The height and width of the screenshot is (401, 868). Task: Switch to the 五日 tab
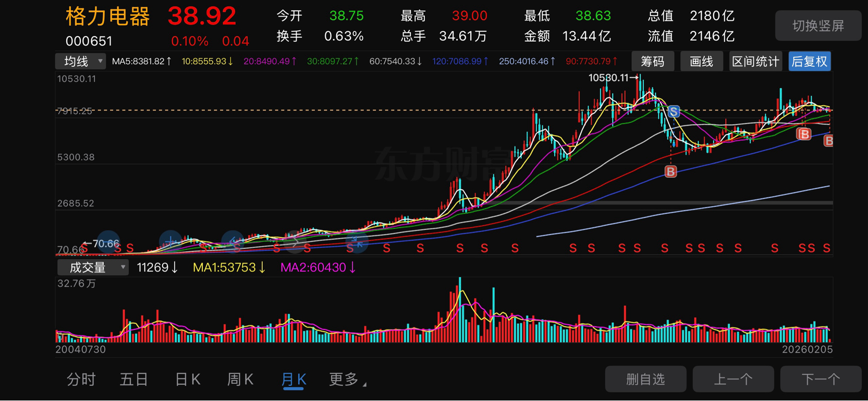pos(135,380)
